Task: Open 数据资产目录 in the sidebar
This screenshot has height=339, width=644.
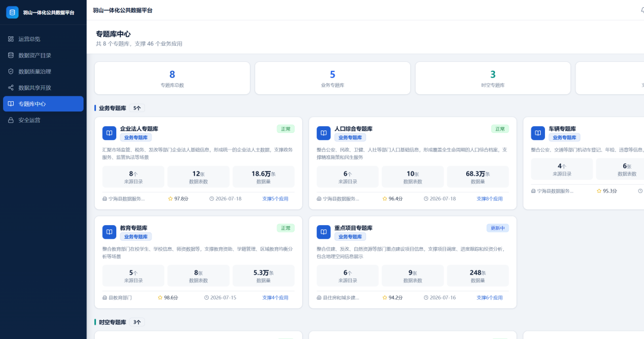Action: (x=43, y=55)
